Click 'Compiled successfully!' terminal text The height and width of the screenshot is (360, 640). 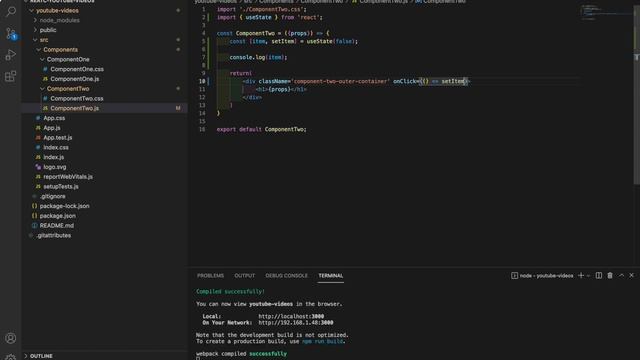(x=230, y=291)
